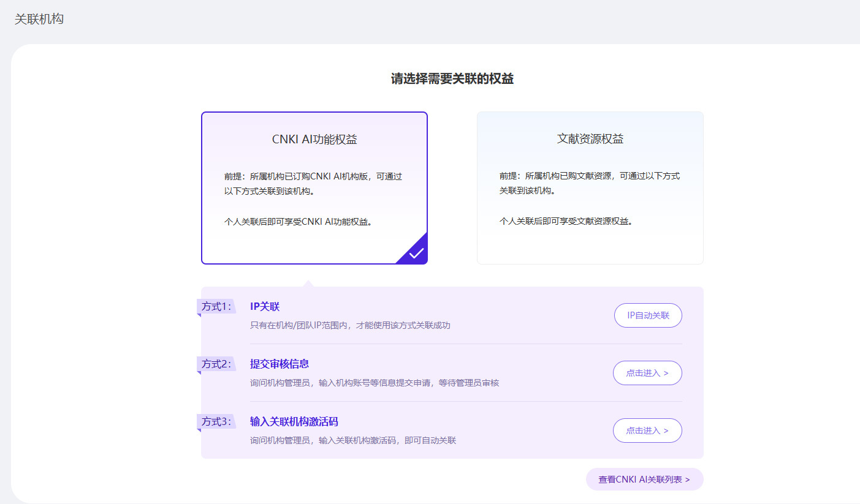This screenshot has height=504, width=860.
Task: Open the 查看CNKI AI关联列表 link
Action: 644,480
